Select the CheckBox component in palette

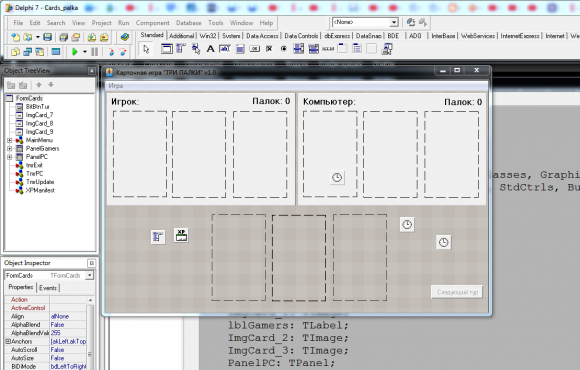pyautogui.click(x=269, y=49)
